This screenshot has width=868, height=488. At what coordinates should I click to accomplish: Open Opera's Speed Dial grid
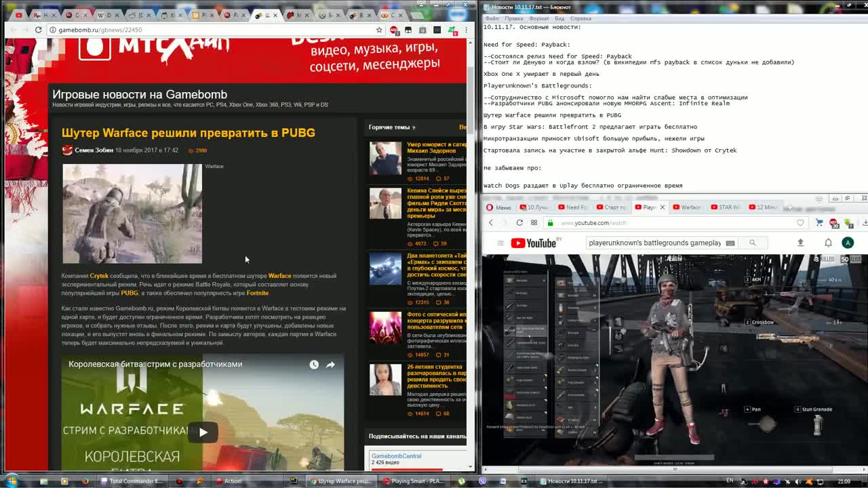tap(534, 223)
